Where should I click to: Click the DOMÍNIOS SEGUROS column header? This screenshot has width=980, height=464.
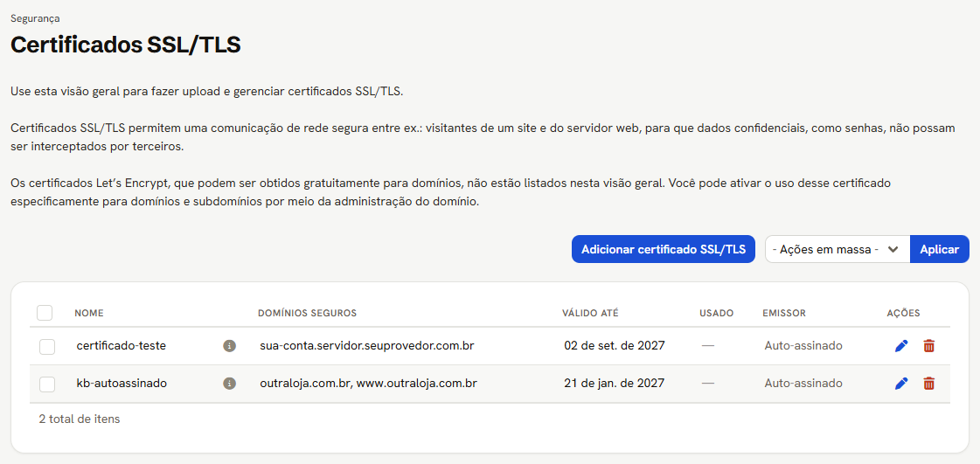click(x=307, y=313)
